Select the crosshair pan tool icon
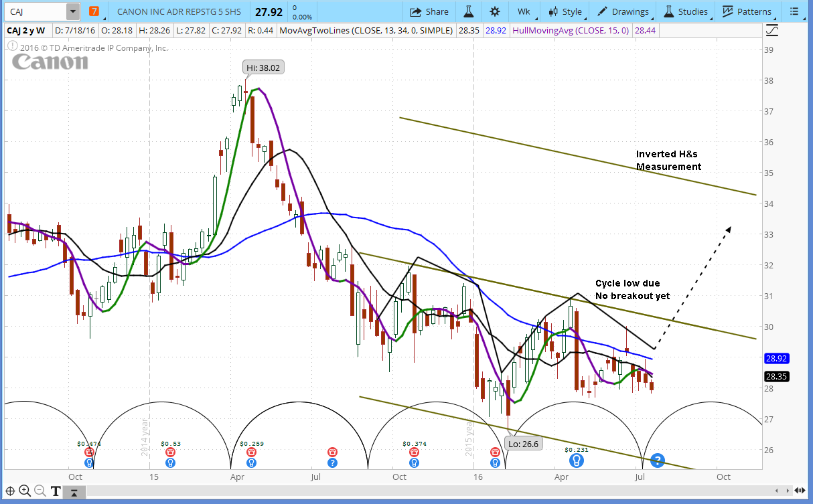 pyautogui.click(x=9, y=491)
